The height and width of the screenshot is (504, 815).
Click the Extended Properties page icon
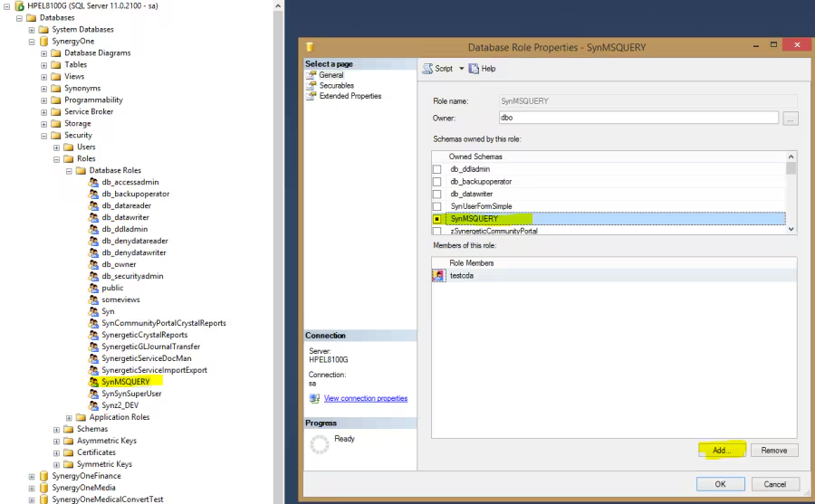coord(312,96)
